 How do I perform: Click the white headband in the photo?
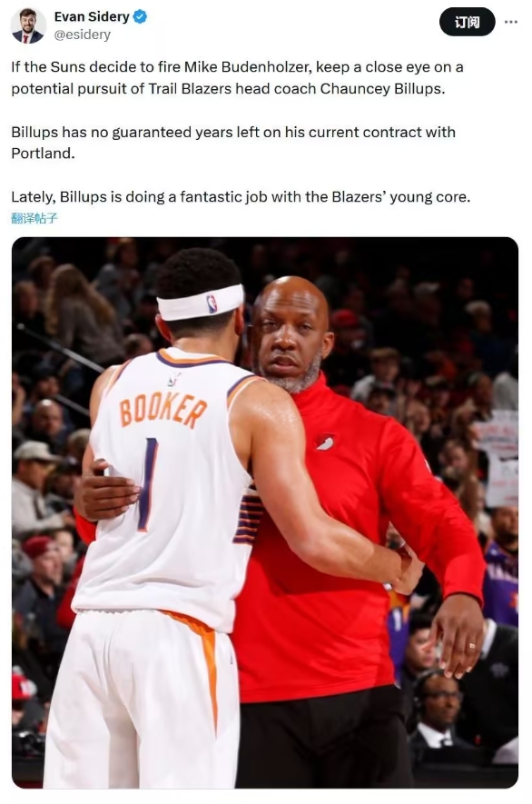(201, 303)
